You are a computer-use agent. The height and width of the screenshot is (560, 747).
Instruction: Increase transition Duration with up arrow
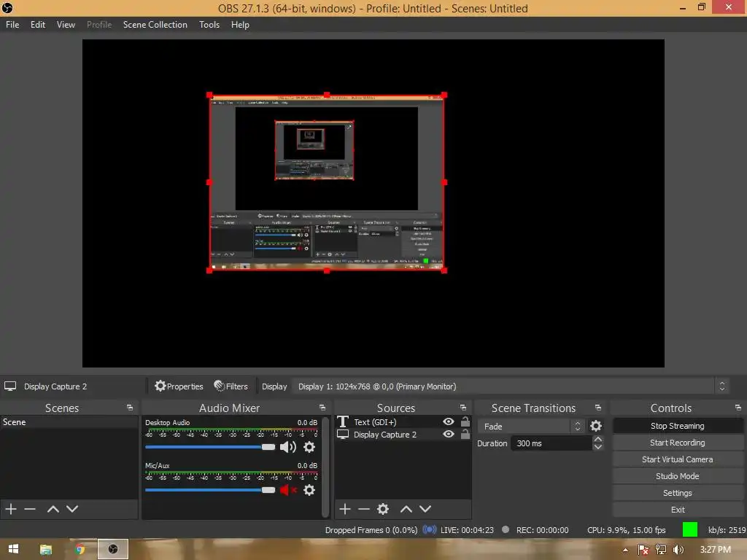click(598, 439)
